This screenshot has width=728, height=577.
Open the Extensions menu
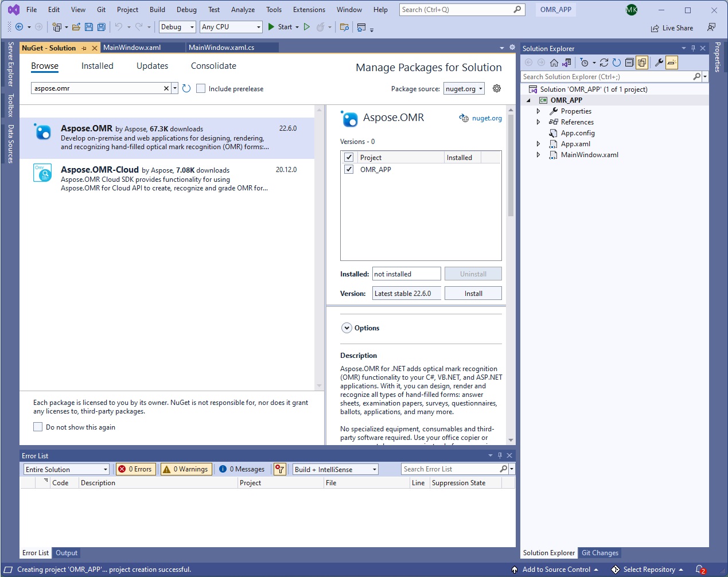coord(309,10)
